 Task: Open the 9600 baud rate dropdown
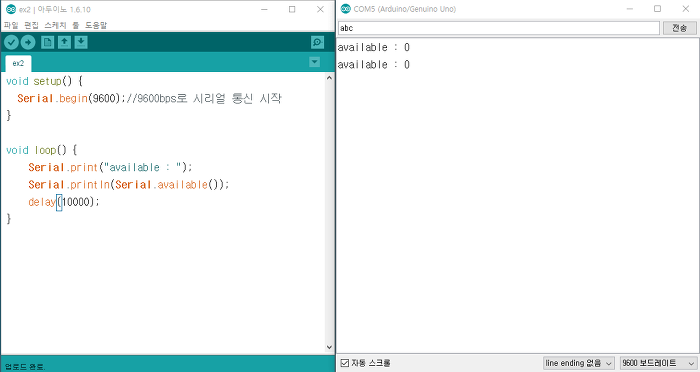point(658,363)
